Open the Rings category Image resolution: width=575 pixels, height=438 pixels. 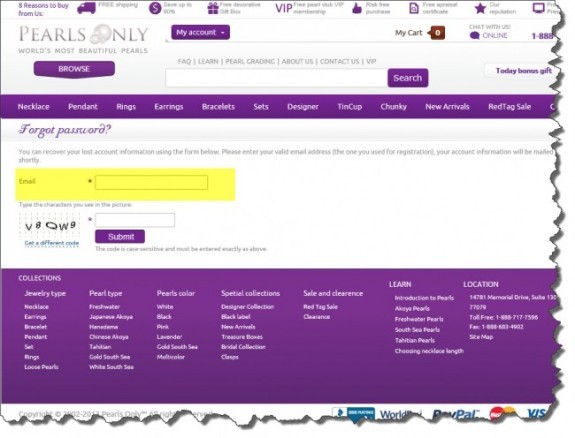[x=126, y=107]
